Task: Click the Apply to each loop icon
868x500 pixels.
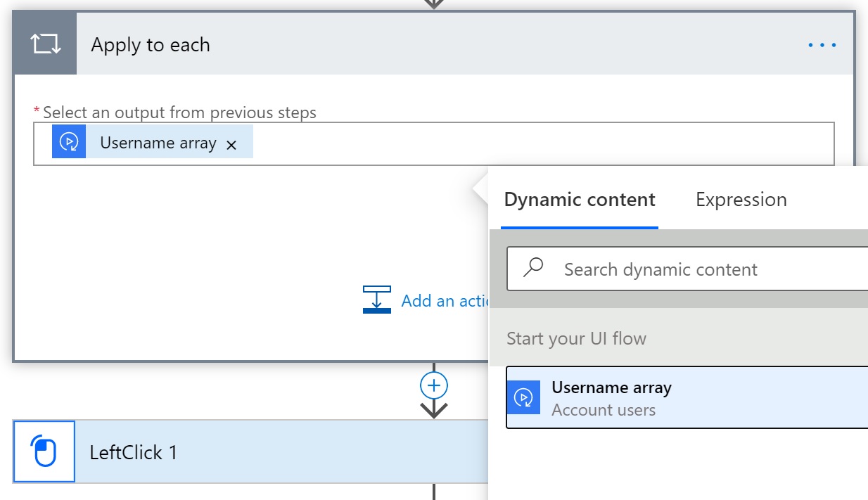Action: pyautogui.click(x=45, y=44)
